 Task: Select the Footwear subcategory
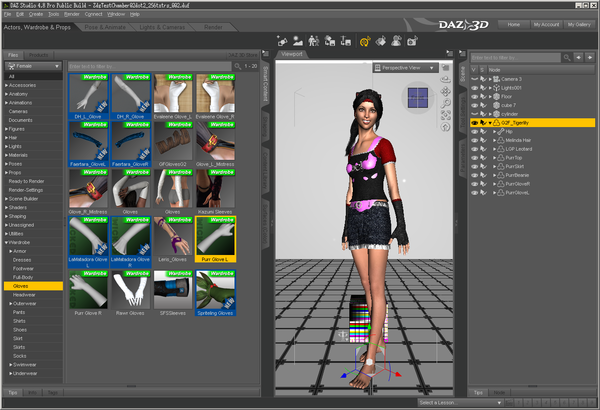[23, 269]
